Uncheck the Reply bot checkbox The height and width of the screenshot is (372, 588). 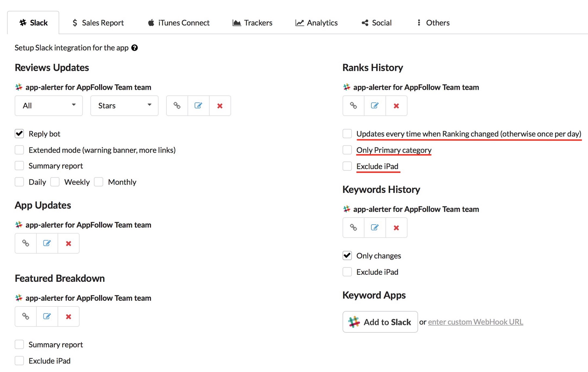(x=19, y=134)
